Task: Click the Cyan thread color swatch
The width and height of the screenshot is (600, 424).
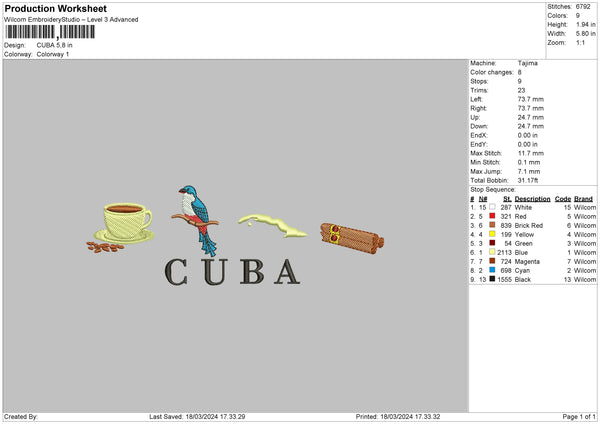Action: click(492, 270)
